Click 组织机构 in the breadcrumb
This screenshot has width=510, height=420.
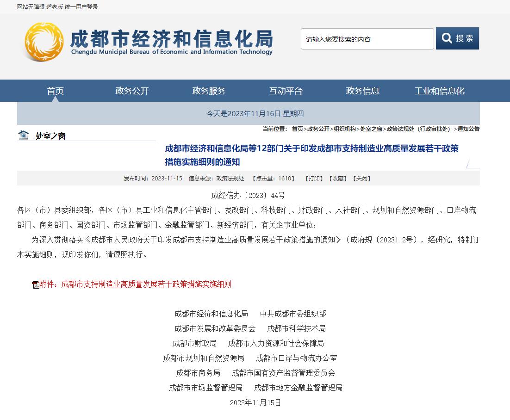(x=345, y=129)
